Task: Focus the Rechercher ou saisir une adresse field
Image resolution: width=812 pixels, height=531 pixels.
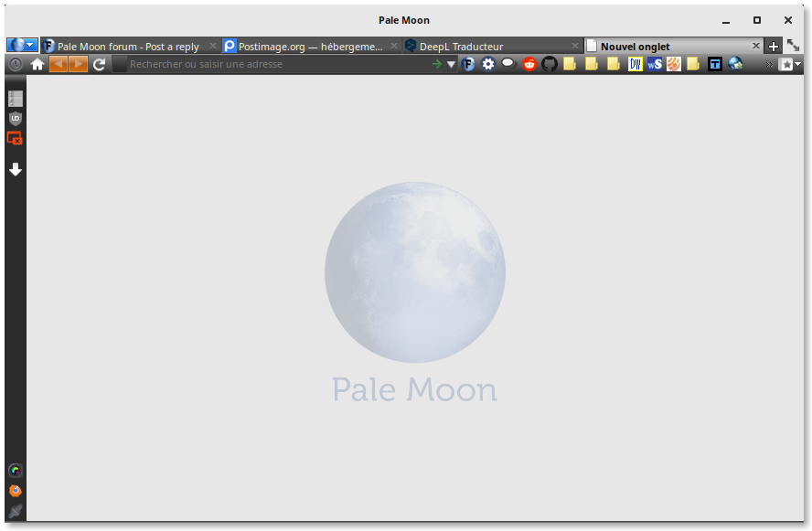Action: coord(277,64)
